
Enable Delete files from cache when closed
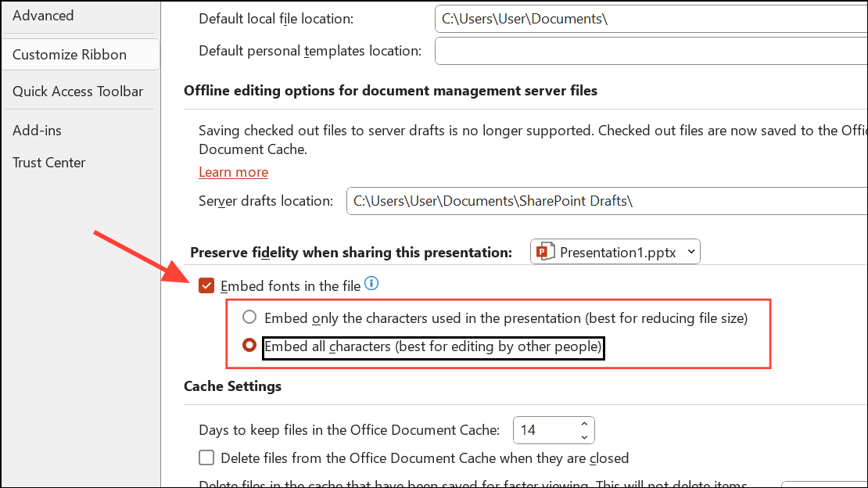(206, 457)
